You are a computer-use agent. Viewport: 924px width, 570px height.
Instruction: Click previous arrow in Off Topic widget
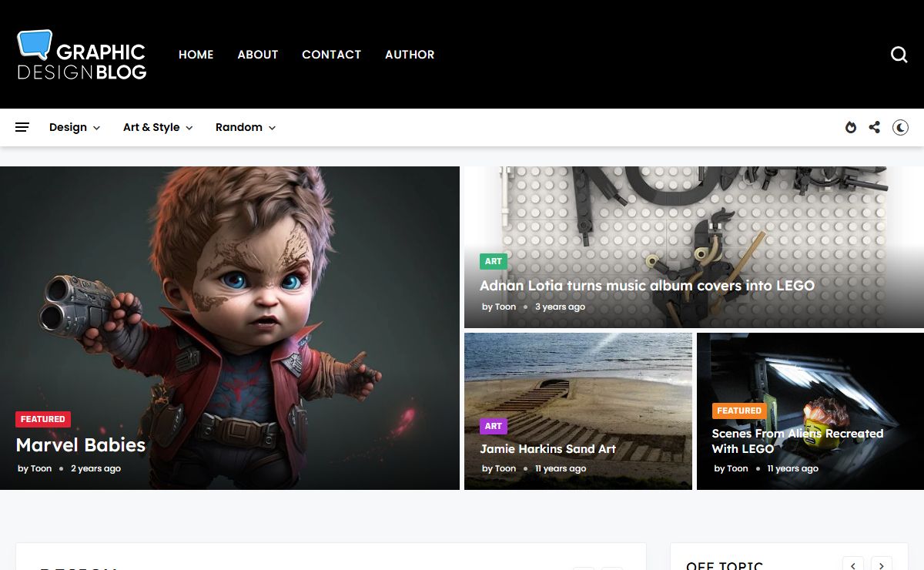point(853,565)
